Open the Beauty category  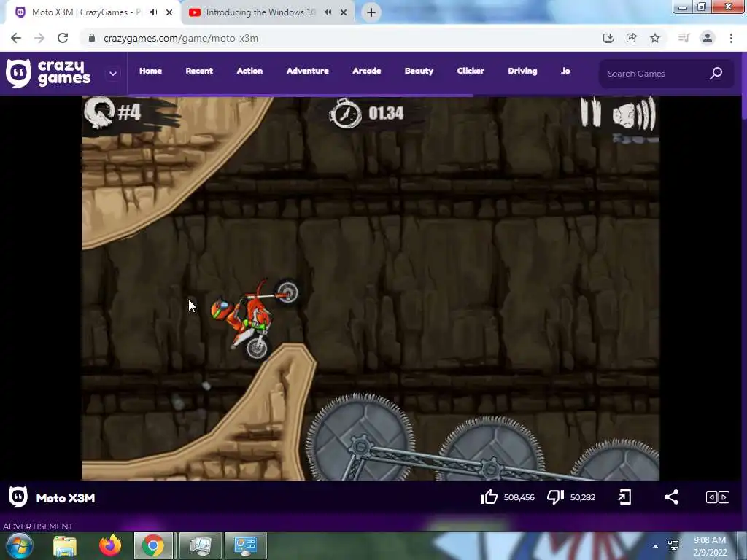coord(419,71)
